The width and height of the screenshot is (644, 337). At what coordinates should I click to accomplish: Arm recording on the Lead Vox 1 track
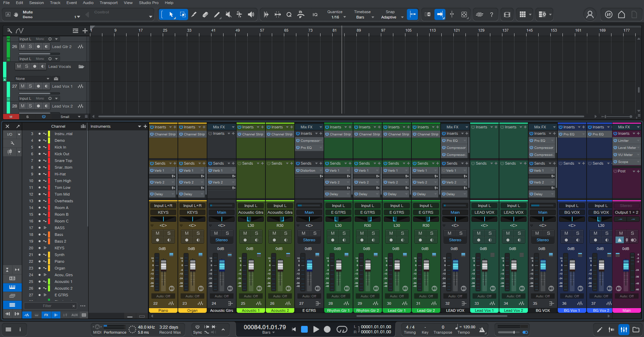tap(38, 86)
